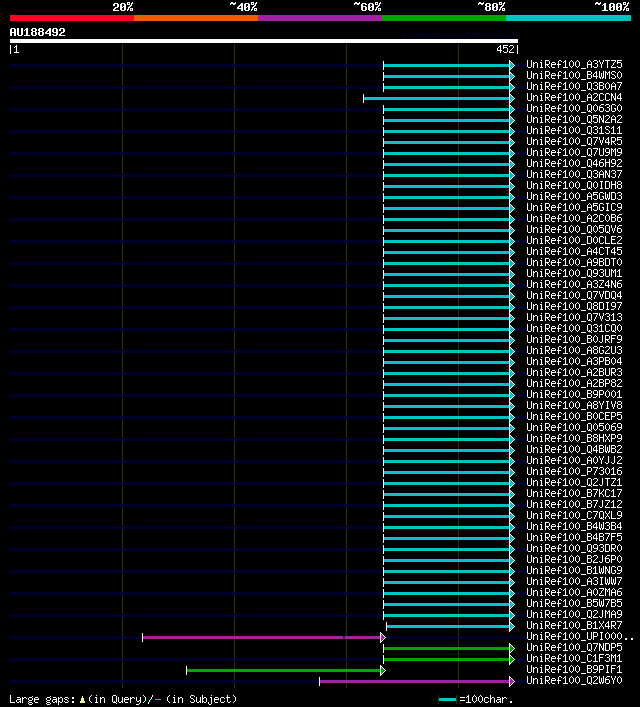Click the UniRef100_Q3AN37 label
Viewport: 640px width, 707px height.
coord(574,174)
